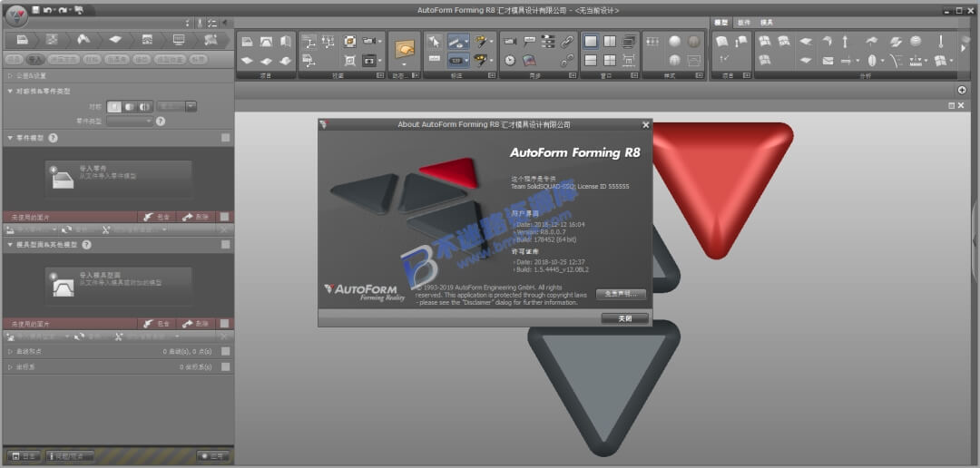Toggle the checkbox in the lower unused-surfaces row
Image resolution: width=980 pixels, height=468 pixels.
tap(226, 324)
